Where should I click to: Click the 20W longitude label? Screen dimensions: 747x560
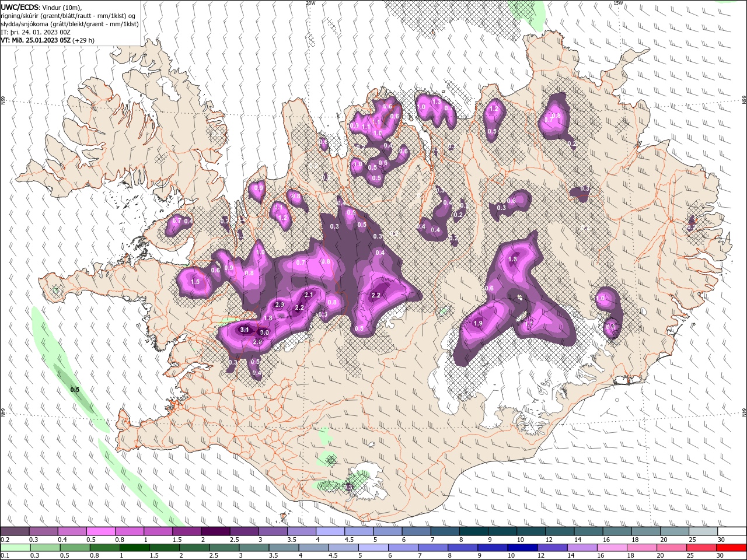310,3
